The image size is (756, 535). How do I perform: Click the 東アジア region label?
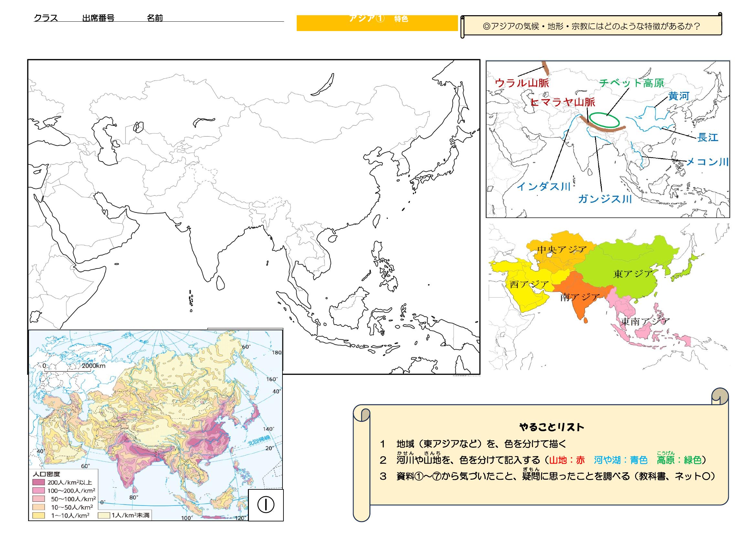click(x=633, y=274)
